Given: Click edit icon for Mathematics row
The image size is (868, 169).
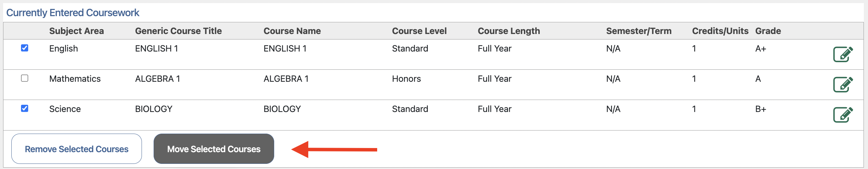Looking at the screenshot, I should coord(843,84).
